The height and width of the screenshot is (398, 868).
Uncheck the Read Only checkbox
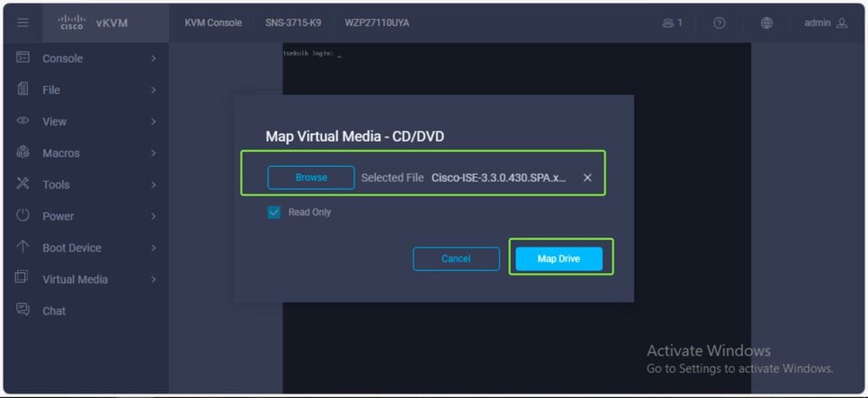[274, 213]
